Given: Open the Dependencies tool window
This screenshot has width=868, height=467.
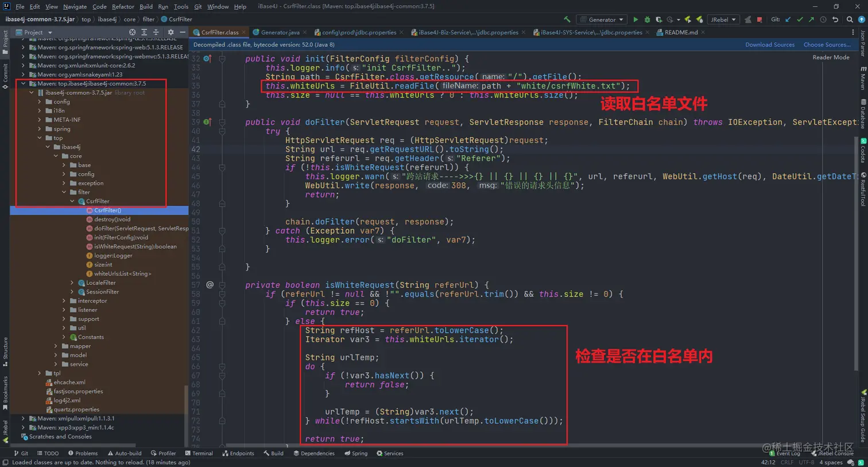Looking at the screenshot, I should pos(314,453).
